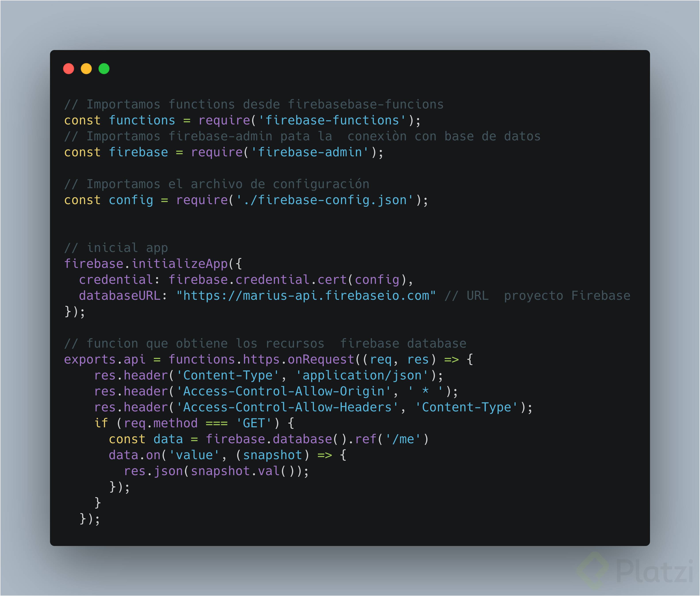
Task: Click the yellow minimize dot
Action: click(x=86, y=69)
